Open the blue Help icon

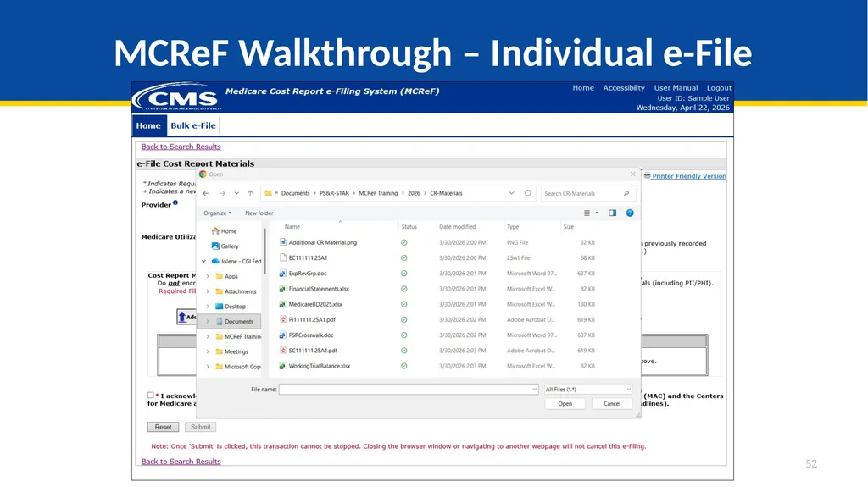(630, 213)
